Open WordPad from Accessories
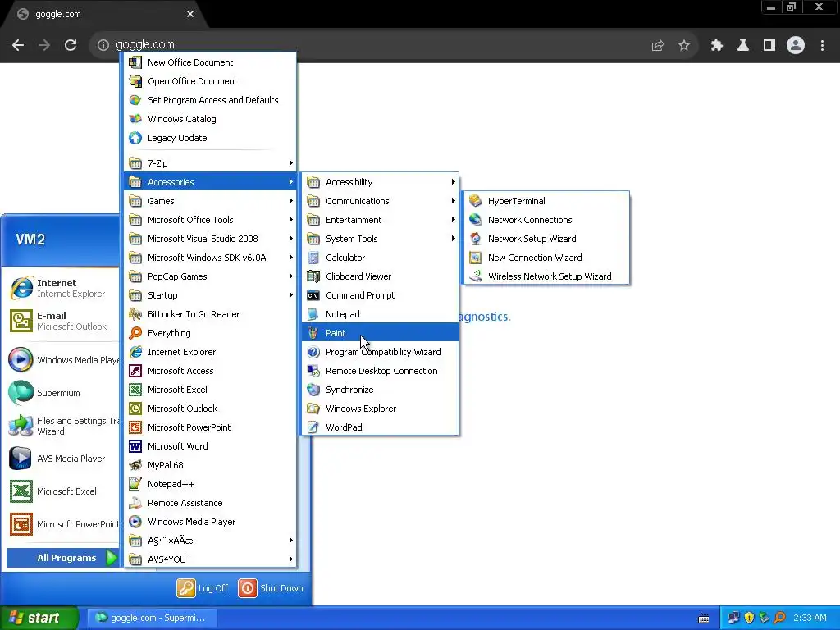 (381, 427)
